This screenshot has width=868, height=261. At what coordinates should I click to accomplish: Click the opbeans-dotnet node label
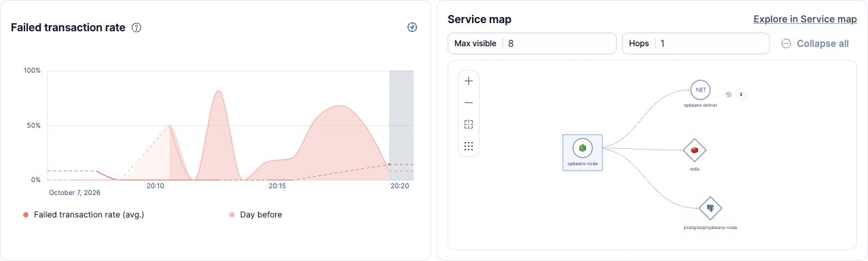(700, 105)
